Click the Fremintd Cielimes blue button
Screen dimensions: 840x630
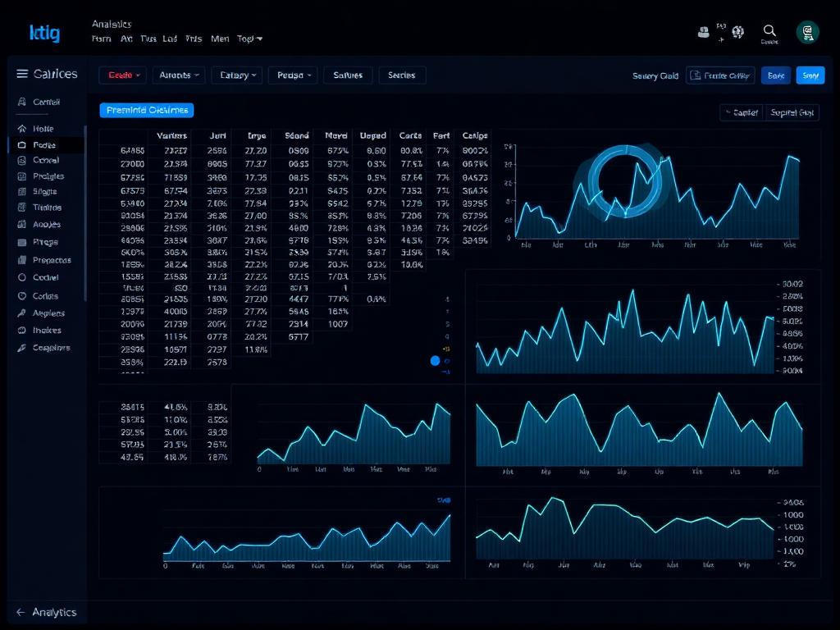(147, 110)
